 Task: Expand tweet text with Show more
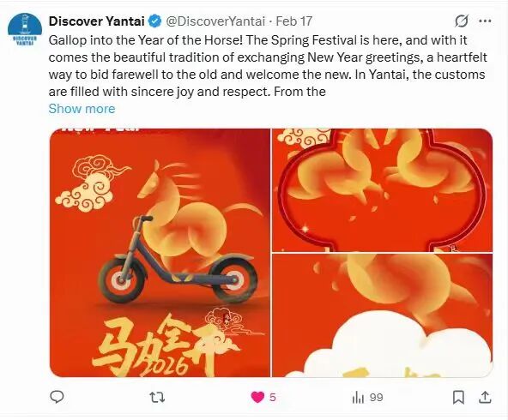82,109
